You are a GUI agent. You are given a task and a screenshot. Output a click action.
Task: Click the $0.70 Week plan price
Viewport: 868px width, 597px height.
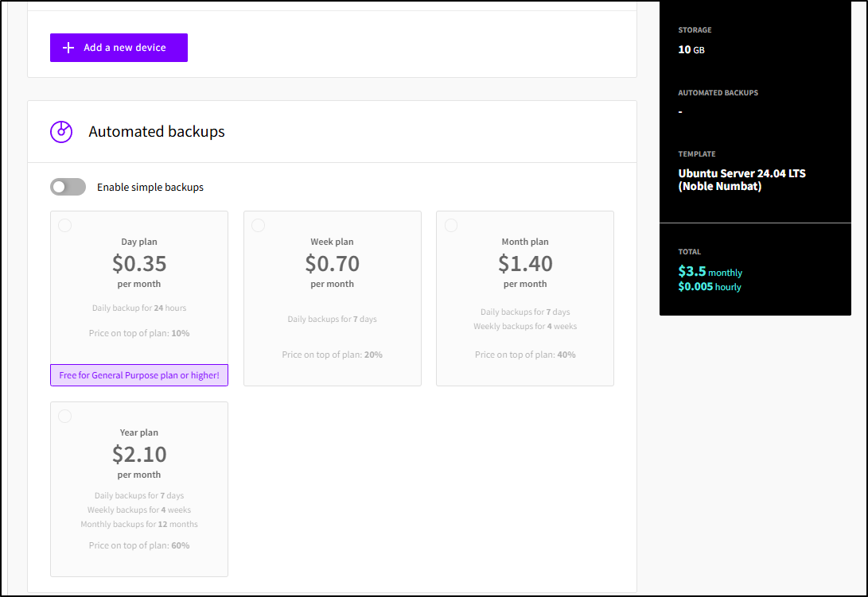[332, 263]
